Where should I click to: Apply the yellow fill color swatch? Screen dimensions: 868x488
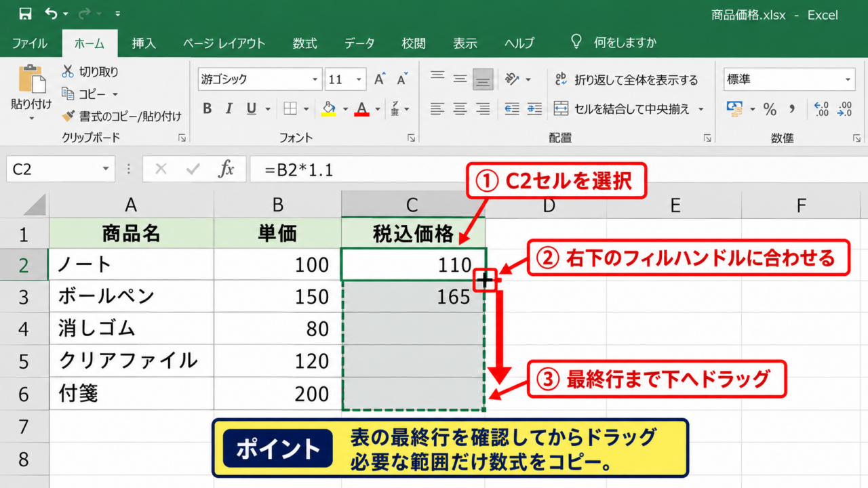pyautogui.click(x=329, y=108)
